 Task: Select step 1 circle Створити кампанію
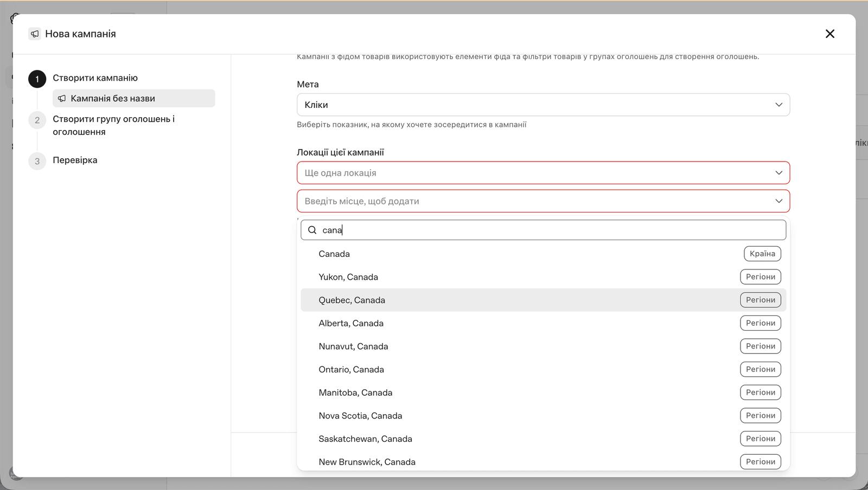pos(37,79)
